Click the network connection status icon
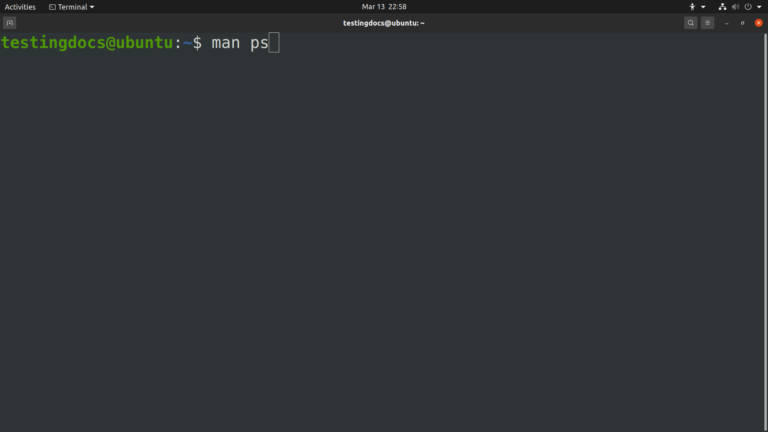This screenshot has height=432, width=768. click(722, 7)
